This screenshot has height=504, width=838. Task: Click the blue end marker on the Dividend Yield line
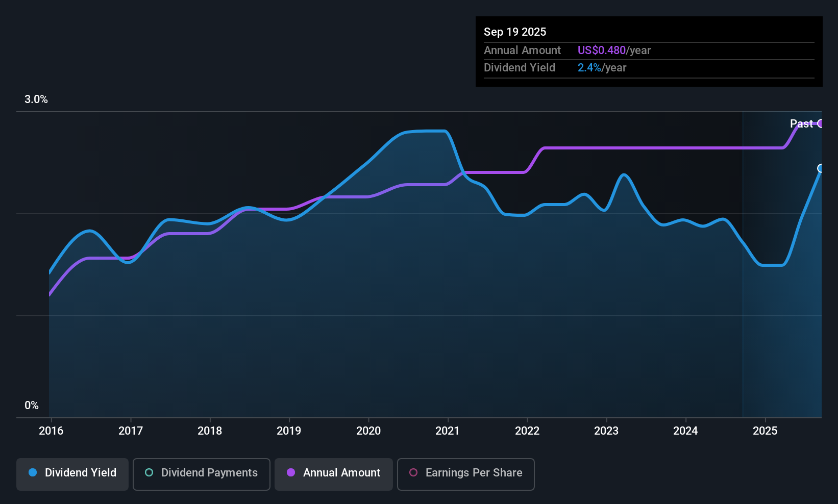[x=821, y=168]
